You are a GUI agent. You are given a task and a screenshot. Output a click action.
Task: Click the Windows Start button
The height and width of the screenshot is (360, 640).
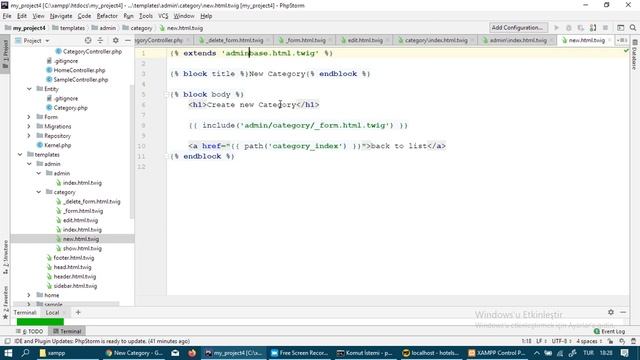click(8, 353)
